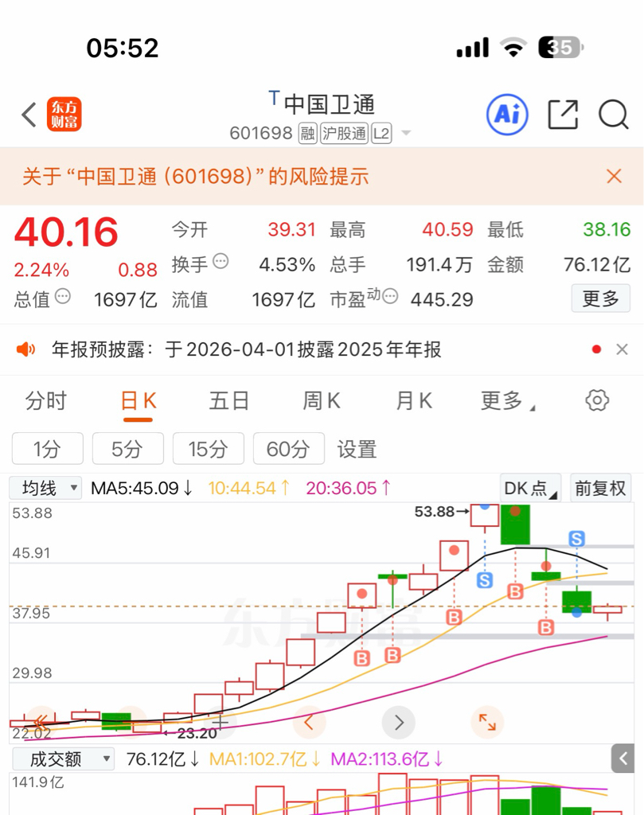Tap the MA1:102.7亿 volume value

pyautogui.click(x=265, y=759)
